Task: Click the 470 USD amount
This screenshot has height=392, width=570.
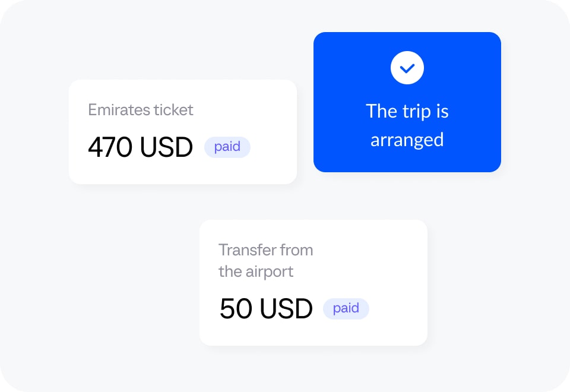Action: (140, 147)
